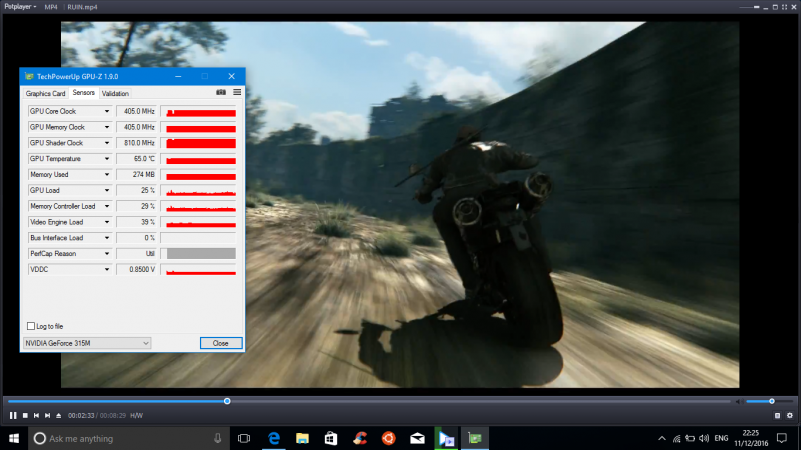801x450 pixels.
Task: Take a GPU-Z screenshot with camera icon
Action: [221, 92]
